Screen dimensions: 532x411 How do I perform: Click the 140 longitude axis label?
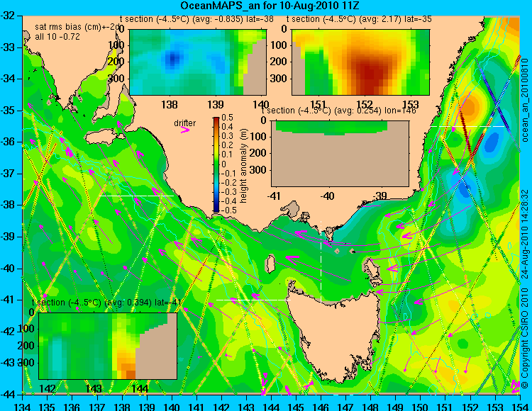click(x=172, y=406)
